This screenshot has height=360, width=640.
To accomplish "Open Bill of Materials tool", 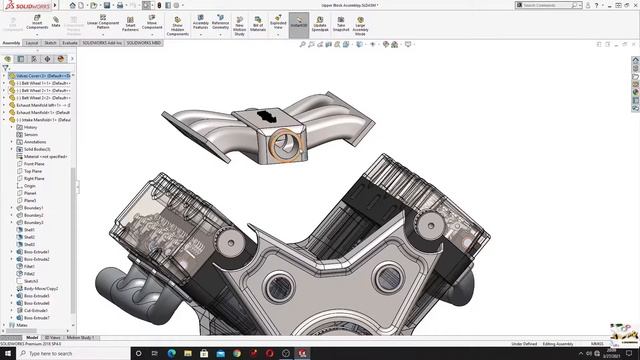I will 258,24.
